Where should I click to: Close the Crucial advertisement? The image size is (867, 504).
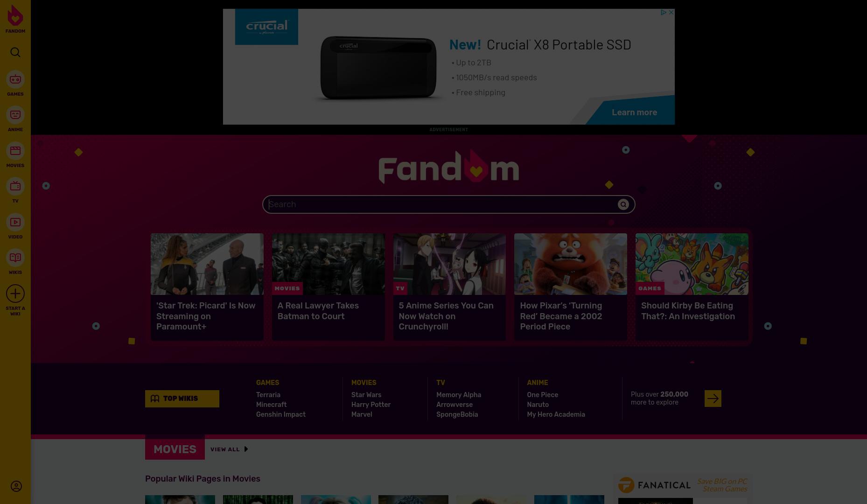point(671,12)
